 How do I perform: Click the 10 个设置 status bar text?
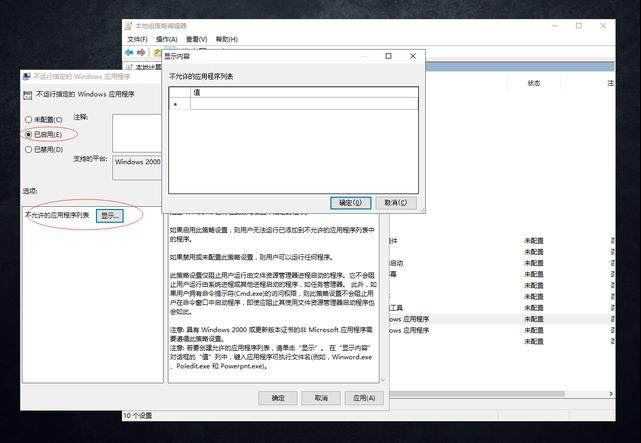[x=137, y=416]
